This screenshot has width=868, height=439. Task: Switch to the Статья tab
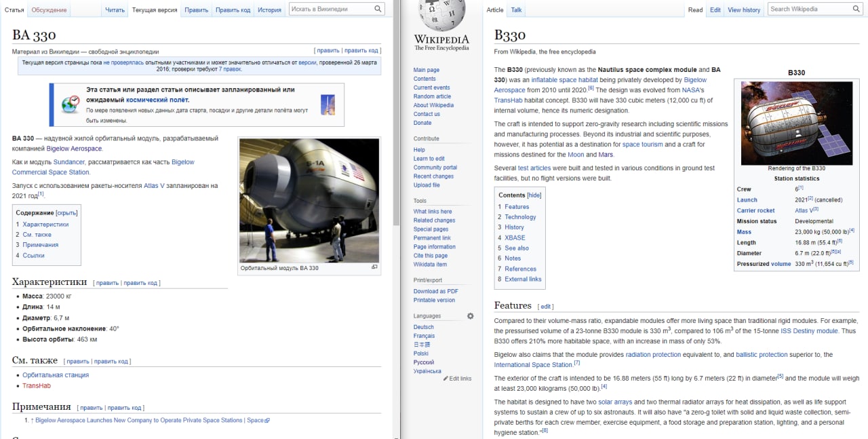pos(14,10)
